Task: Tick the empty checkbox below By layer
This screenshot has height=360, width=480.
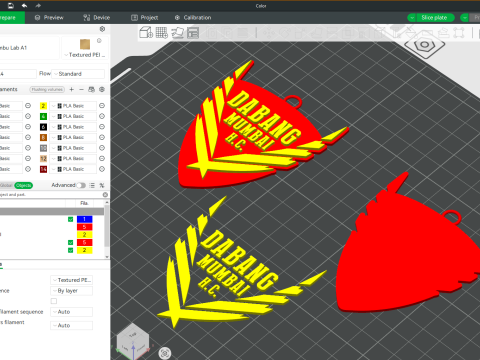Action: [54, 301]
